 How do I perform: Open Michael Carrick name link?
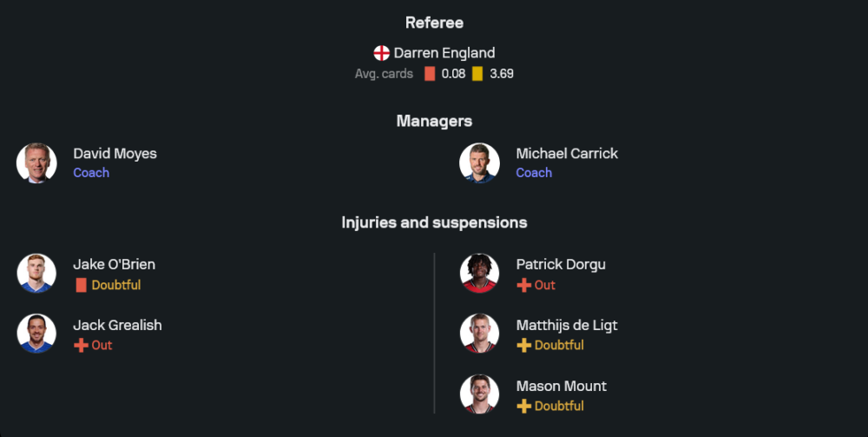coord(567,154)
